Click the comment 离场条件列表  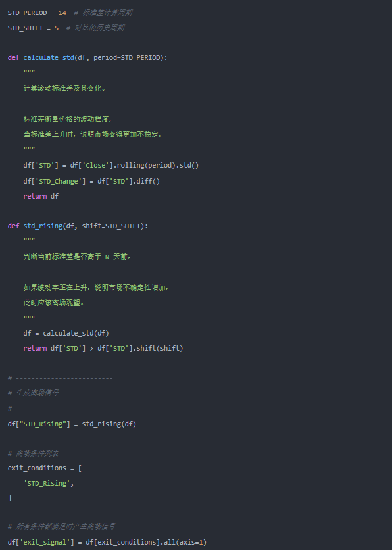(33, 453)
